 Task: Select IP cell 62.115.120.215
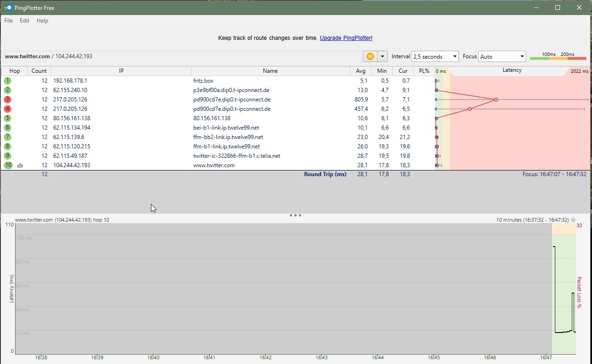coord(71,147)
